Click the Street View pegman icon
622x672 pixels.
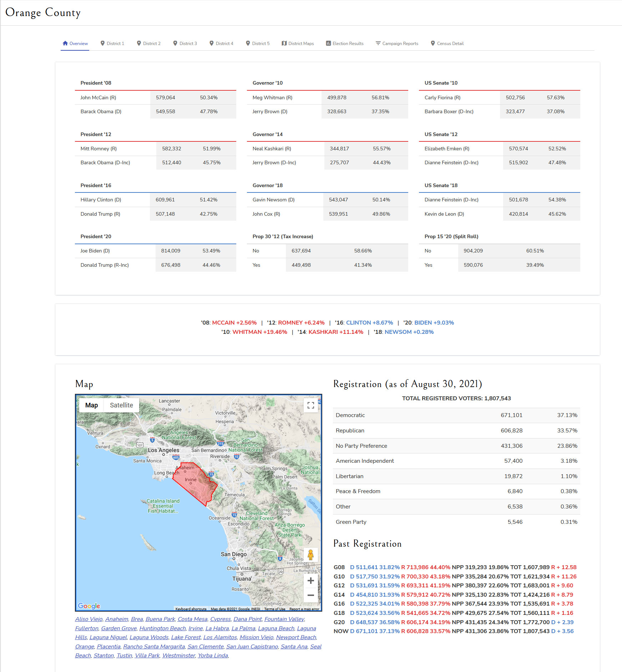pos(311,555)
